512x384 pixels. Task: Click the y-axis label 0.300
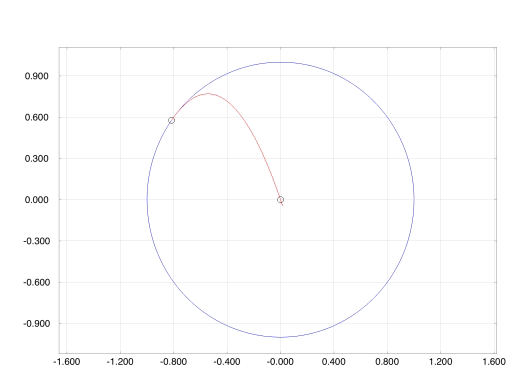[37, 158]
